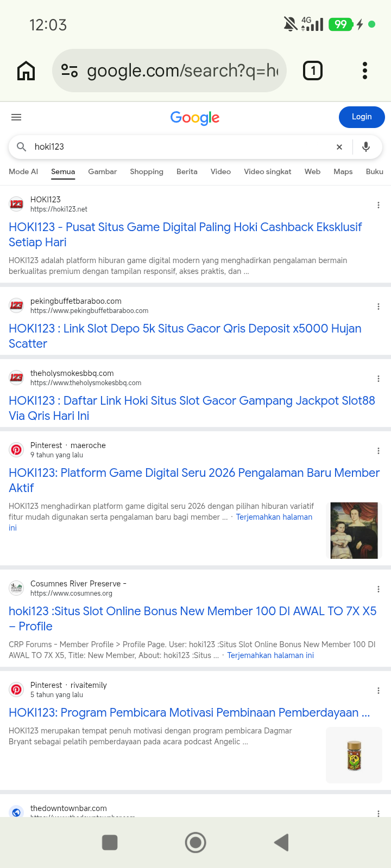Switch to Maps tab
The width and height of the screenshot is (391, 868).
[343, 171]
